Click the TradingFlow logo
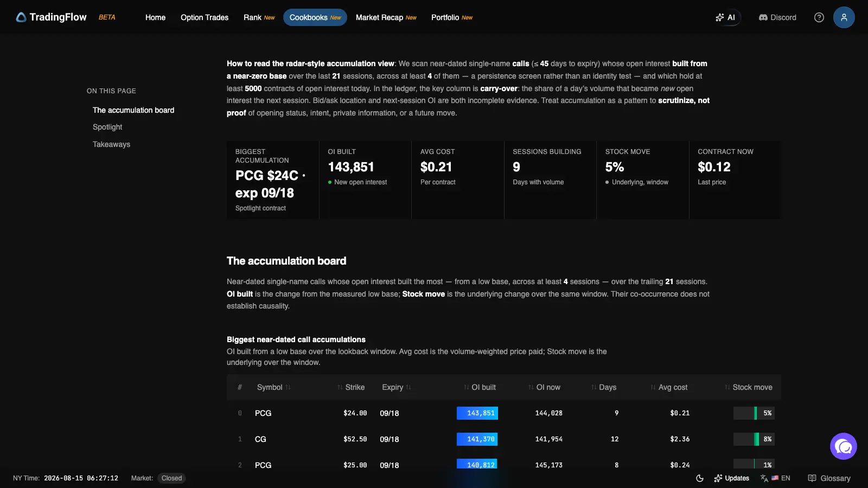Viewport: 868px width, 488px height. [x=51, y=17]
